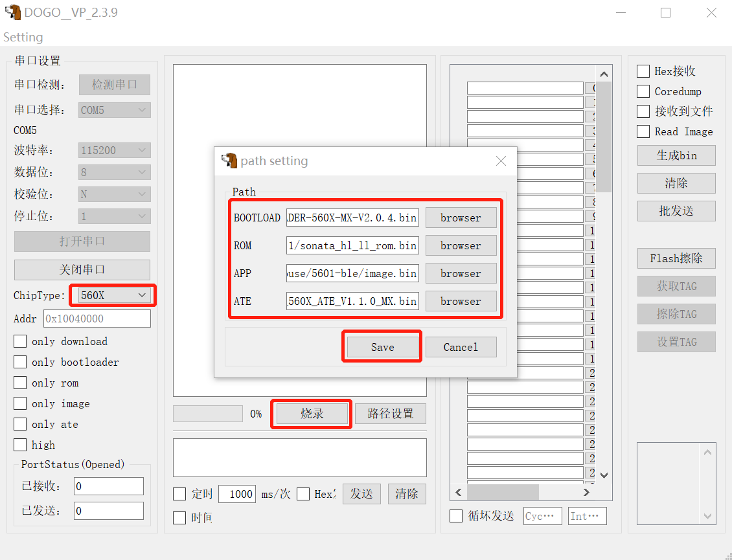
Task: Click the 生成bin button
Action: pyautogui.click(x=676, y=155)
